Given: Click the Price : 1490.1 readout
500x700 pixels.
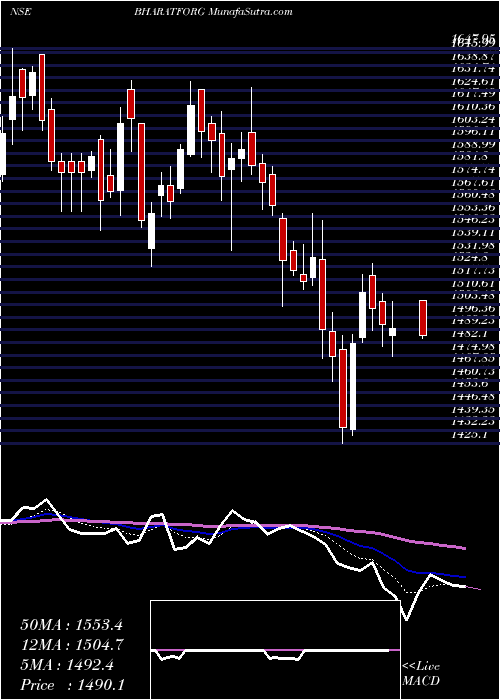Looking at the screenshot, I should (72, 685).
